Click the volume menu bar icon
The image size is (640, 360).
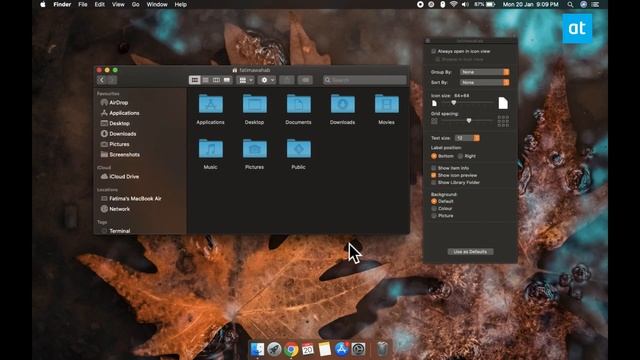coord(465,4)
